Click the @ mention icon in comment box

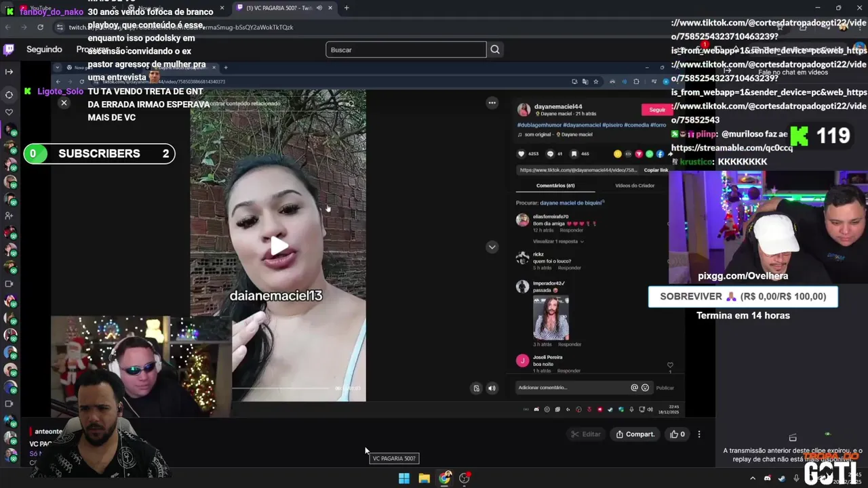coord(635,388)
